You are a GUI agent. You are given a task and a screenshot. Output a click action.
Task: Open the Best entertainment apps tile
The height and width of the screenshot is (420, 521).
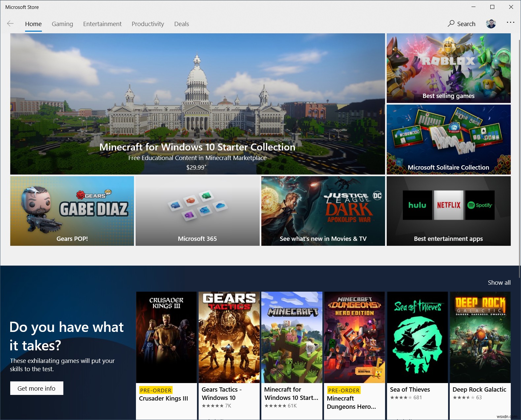(x=448, y=211)
